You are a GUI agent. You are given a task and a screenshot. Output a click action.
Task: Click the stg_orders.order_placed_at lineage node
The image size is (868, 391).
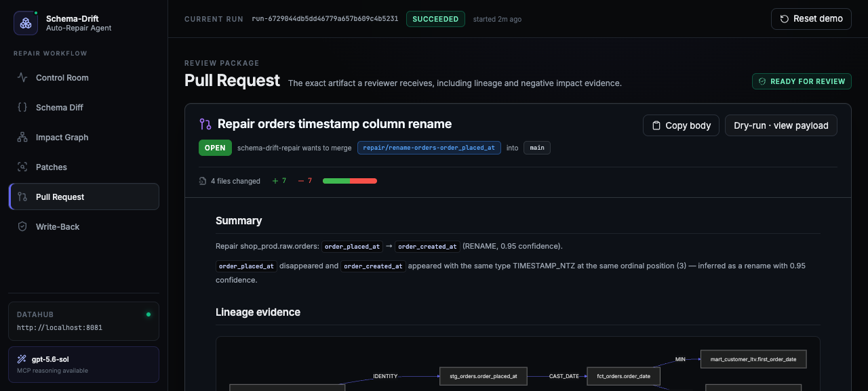483,376
